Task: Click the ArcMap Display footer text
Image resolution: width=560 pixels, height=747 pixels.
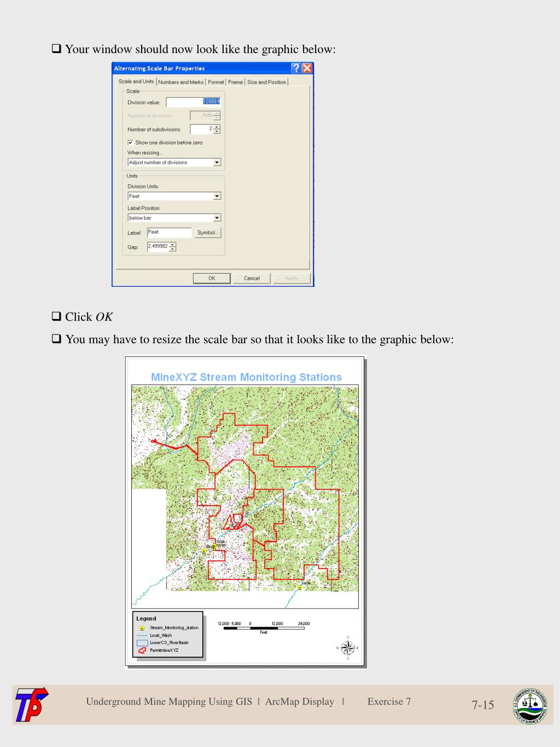Action: pyautogui.click(x=300, y=702)
